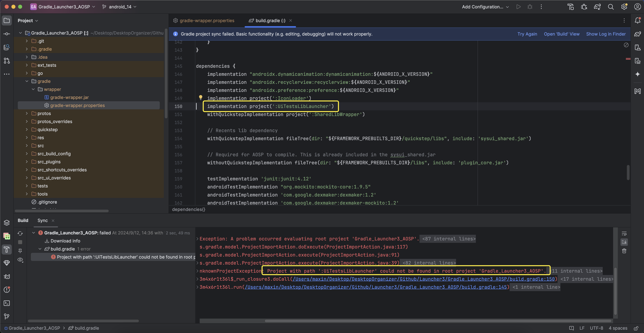Open the Add Configuration dropdown

tap(485, 7)
